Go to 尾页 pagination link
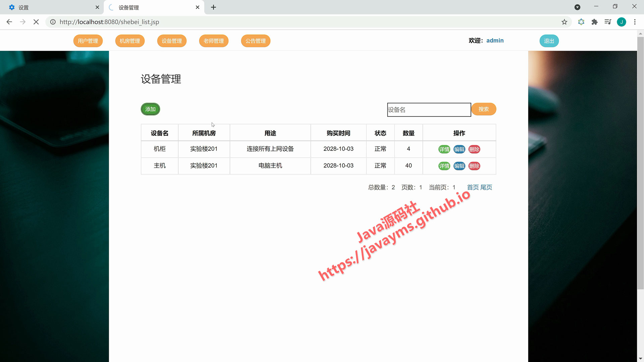Screen dimensions: 644x362 click(486, 187)
